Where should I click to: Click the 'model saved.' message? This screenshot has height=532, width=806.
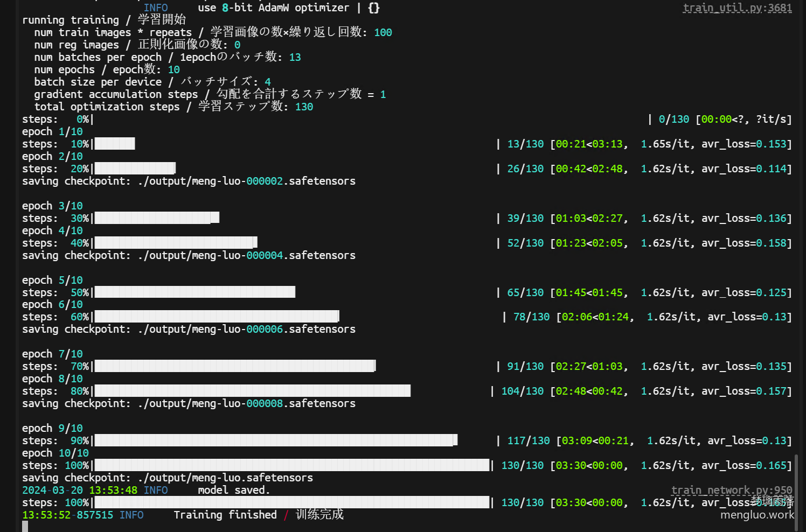click(234, 490)
